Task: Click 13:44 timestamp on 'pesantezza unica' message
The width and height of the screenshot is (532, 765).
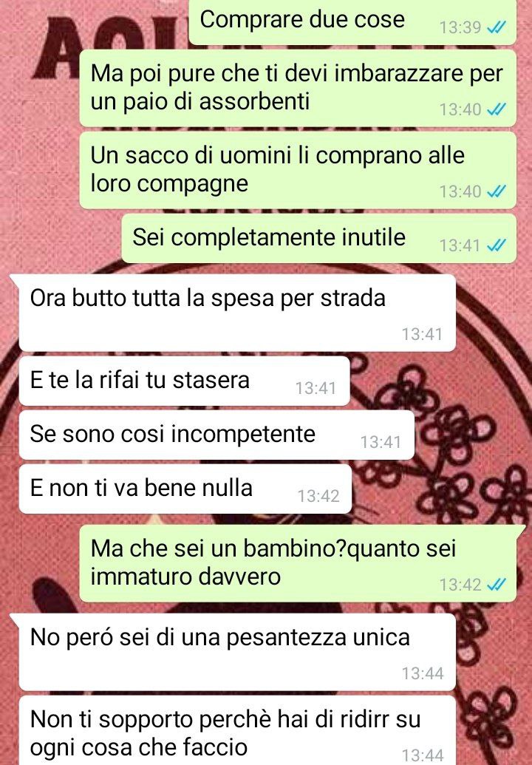Action: tap(423, 674)
